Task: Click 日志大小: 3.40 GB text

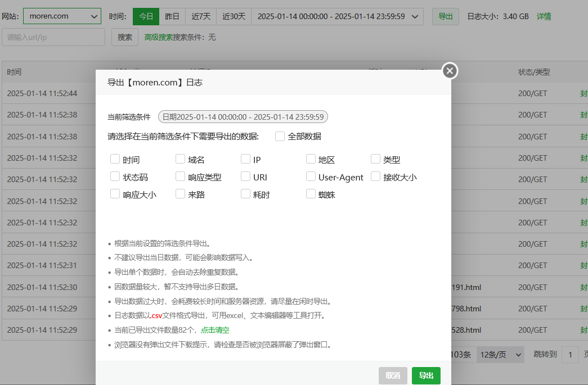Action: [x=498, y=16]
